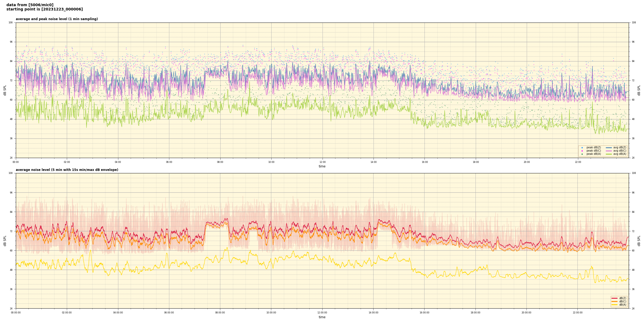
Task: Click the 12:00 tick on upper time axis
Action: [322, 162]
